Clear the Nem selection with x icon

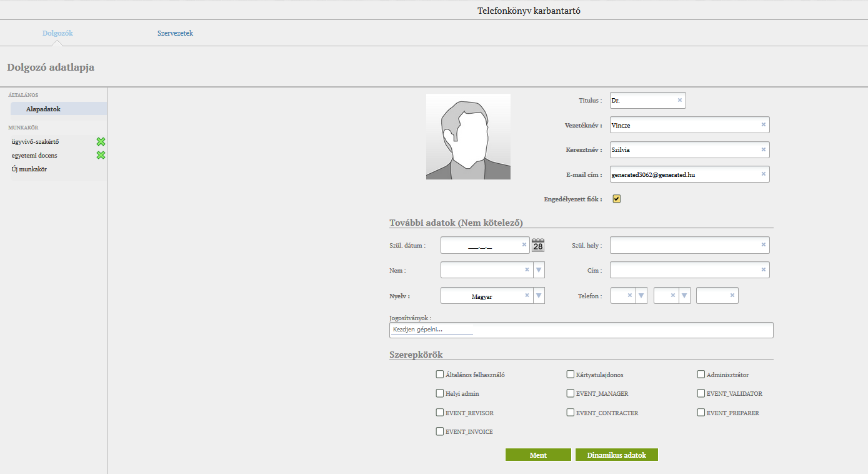coord(527,270)
